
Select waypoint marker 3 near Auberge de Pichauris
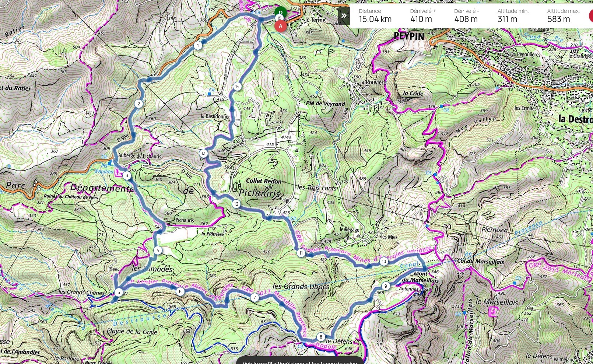[x=127, y=175]
